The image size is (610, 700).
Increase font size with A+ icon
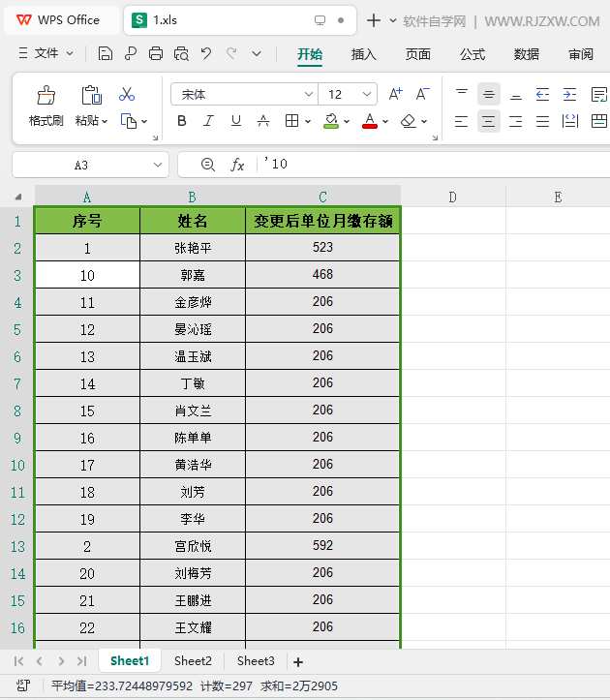(396, 94)
